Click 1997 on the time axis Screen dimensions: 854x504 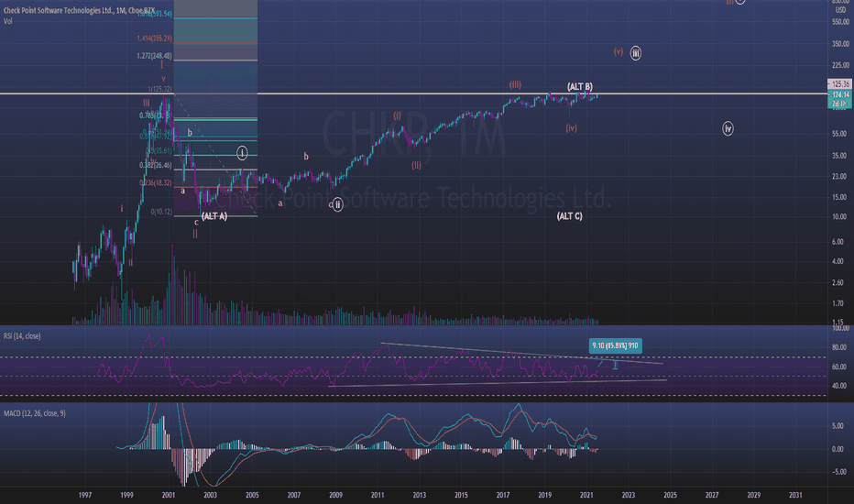85,495
